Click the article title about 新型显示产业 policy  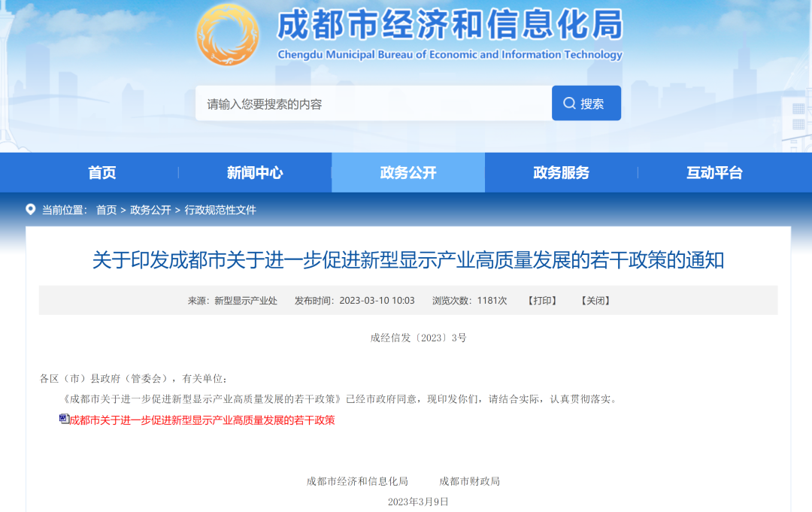pyautogui.click(x=406, y=259)
